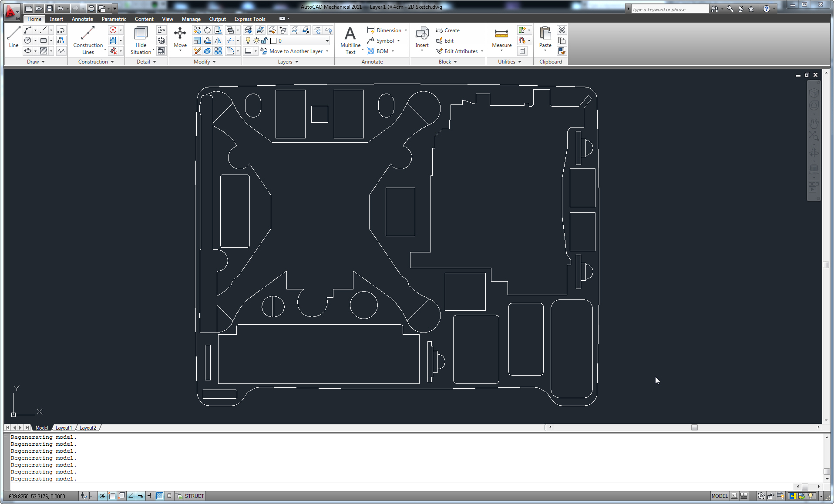Expand the Construction panel dropdown
834x504 pixels.
click(96, 62)
